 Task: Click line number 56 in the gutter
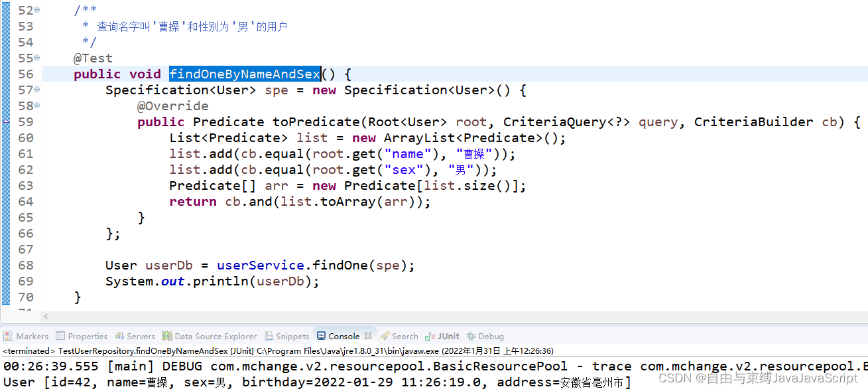[x=26, y=74]
